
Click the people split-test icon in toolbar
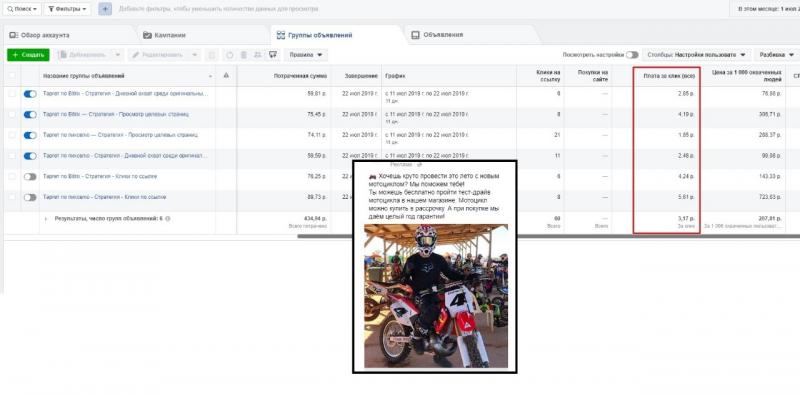[x=258, y=55]
